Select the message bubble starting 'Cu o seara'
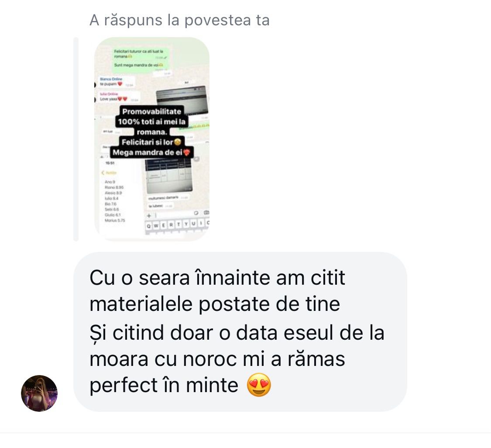This screenshot has width=491, height=448. pyautogui.click(x=240, y=331)
